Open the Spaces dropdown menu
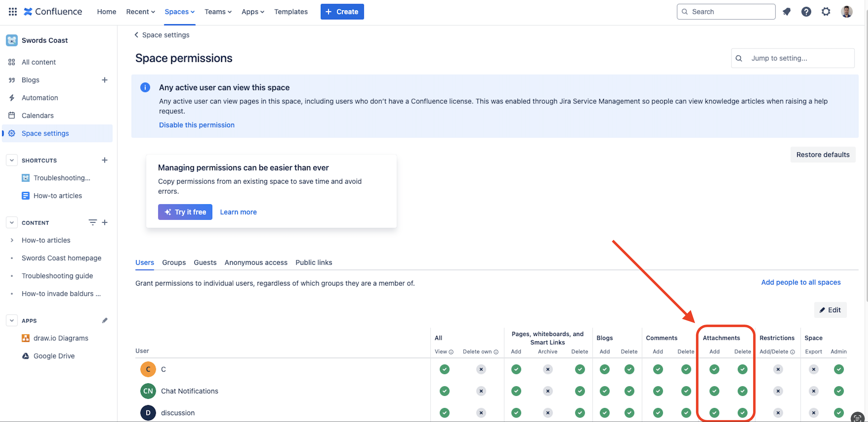Screen dimensions: 868x422 tap(179, 11)
